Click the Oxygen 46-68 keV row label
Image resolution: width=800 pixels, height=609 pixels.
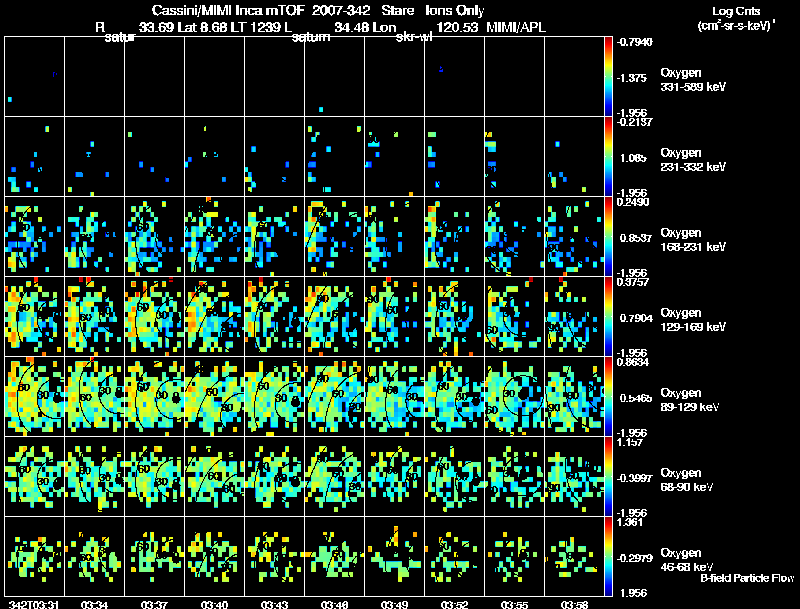(x=687, y=560)
